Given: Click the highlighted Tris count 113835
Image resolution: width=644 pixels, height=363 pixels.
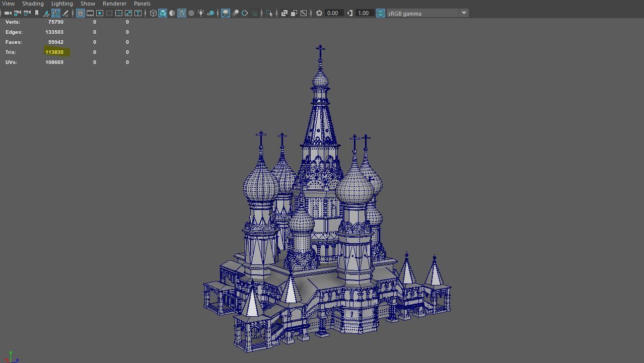Looking at the screenshot, I should pos(54,52).
